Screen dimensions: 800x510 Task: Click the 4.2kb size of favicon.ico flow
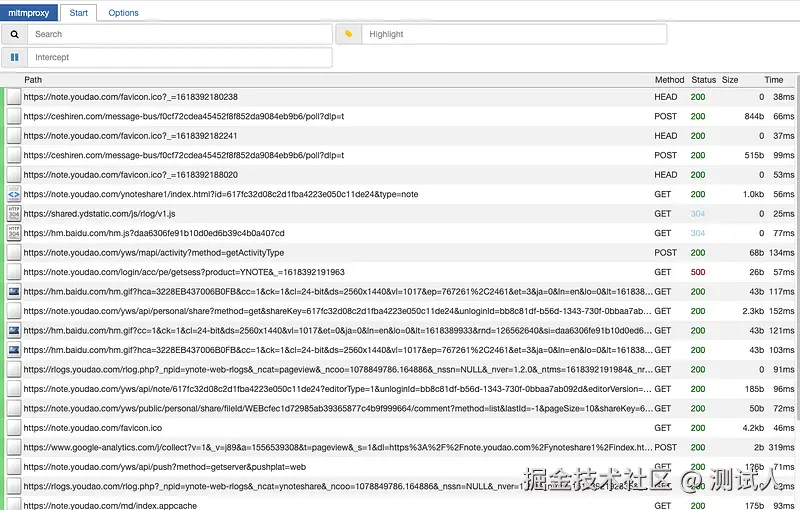point(753,428)
